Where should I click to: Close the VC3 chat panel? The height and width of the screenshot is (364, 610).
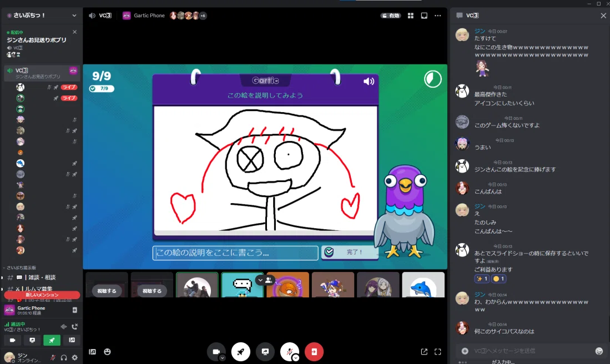pos(603,16)
